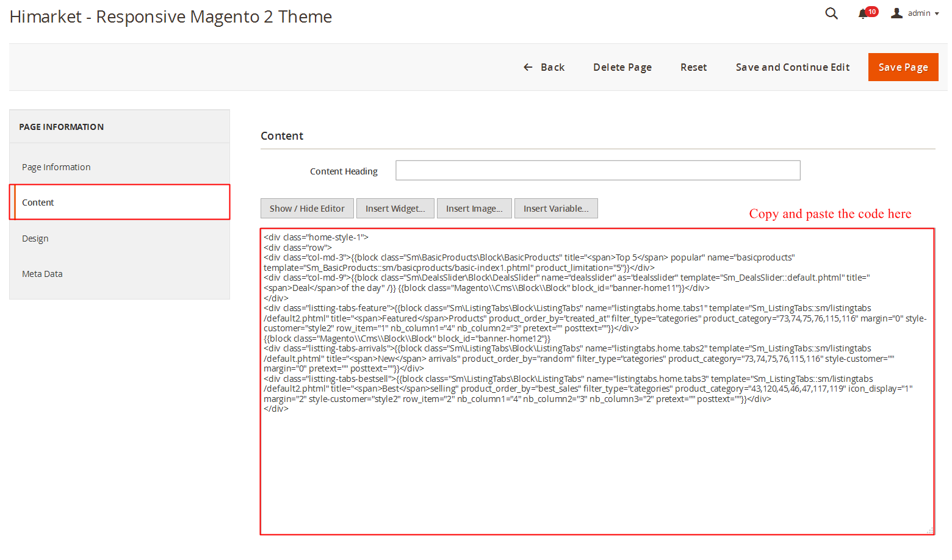Click the 'listting-tabs-bestsell' code line

coord(568,379)
